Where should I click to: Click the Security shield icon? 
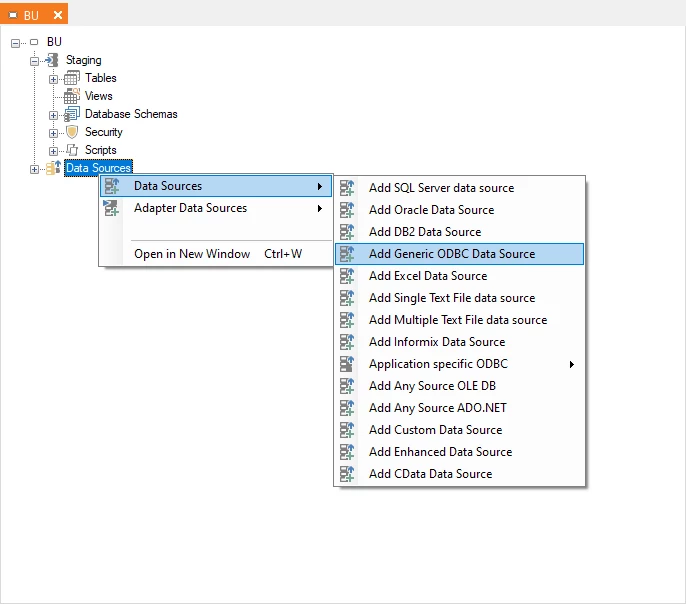click(72, 132)
